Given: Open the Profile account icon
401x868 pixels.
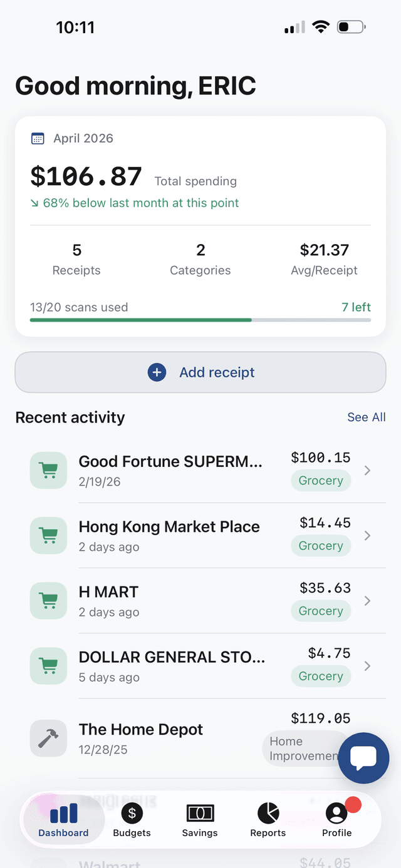Looking at the screenshot, I should [x=336, y=812].
